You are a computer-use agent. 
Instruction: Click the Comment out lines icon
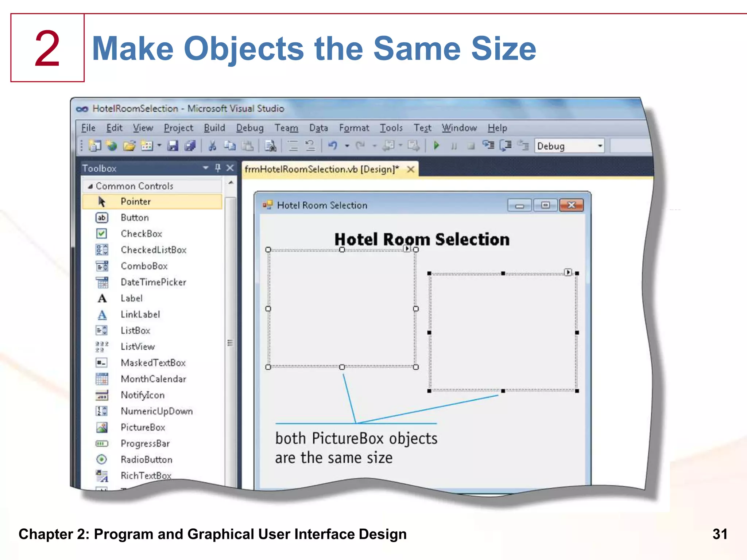tap(293, 146)
